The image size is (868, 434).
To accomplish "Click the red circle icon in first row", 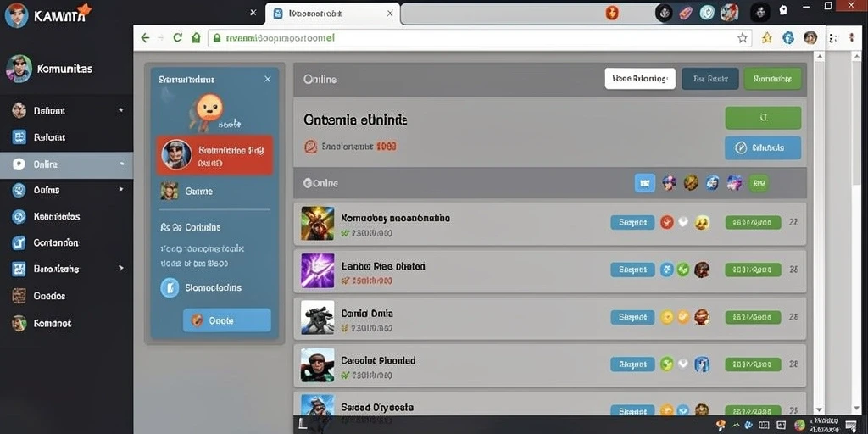I will point(666,223).
